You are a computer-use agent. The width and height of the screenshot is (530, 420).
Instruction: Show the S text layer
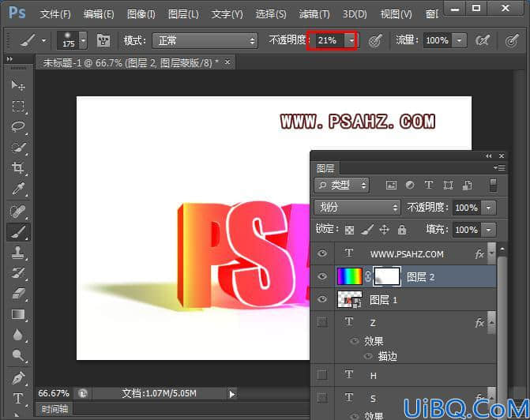[x=322, y=398]
